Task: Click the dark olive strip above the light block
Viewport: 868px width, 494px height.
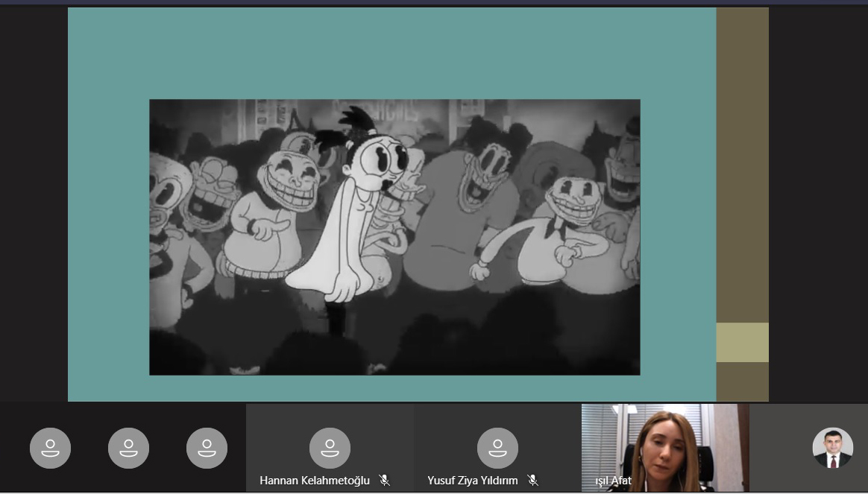Action: [x=742, y=164]
